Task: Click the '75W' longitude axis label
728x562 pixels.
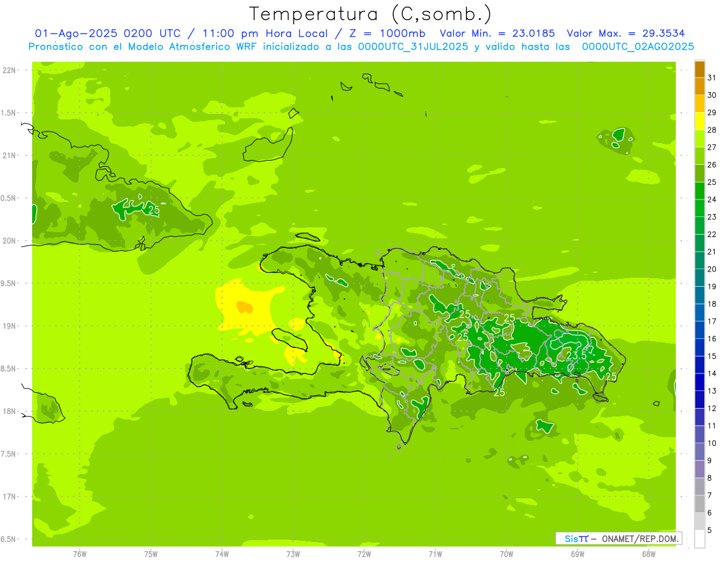Action: pos(151,554)
